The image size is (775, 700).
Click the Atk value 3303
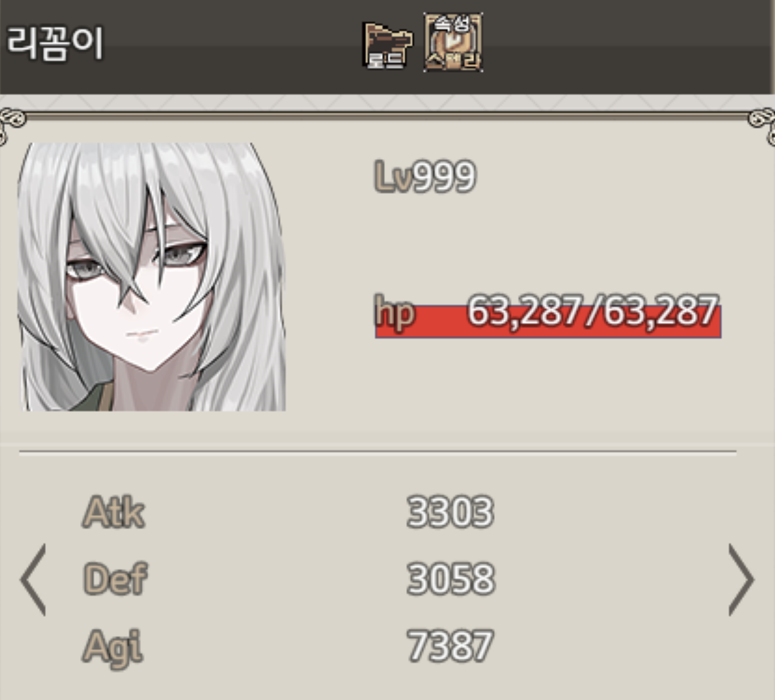point(450,512)
